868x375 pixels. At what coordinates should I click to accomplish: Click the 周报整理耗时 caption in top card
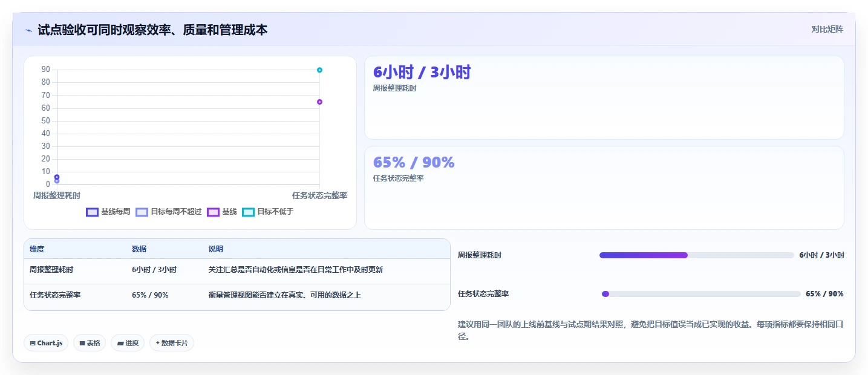pyautogui.click(x=395, y=88)
